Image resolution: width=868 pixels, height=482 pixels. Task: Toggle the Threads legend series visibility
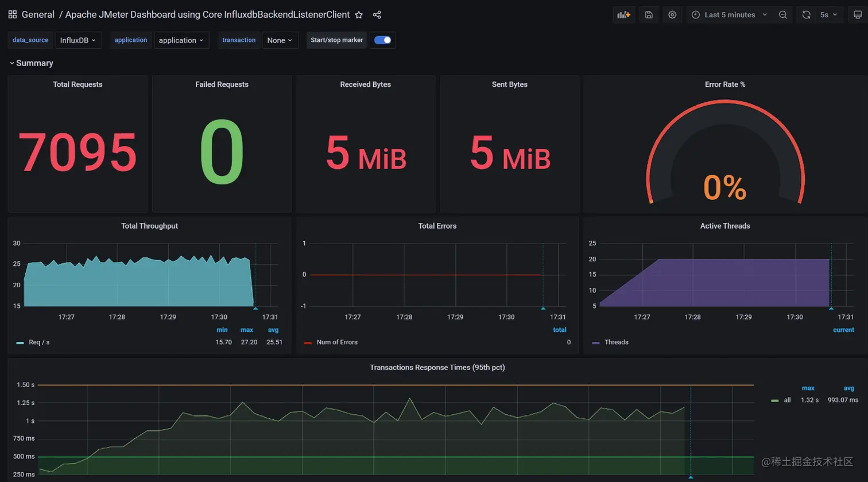click(x=617, y=342)
